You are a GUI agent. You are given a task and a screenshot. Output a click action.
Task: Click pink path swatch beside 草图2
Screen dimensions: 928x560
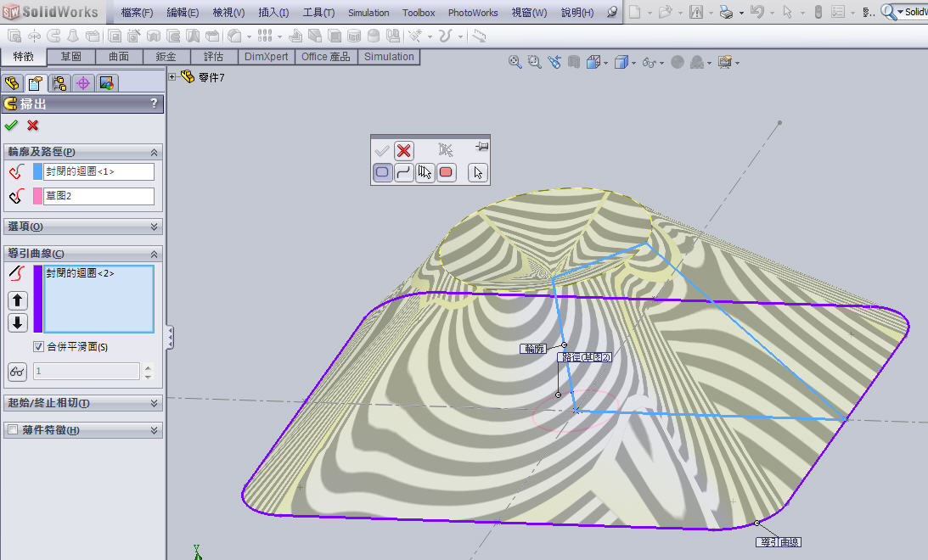tap(38, 196)
